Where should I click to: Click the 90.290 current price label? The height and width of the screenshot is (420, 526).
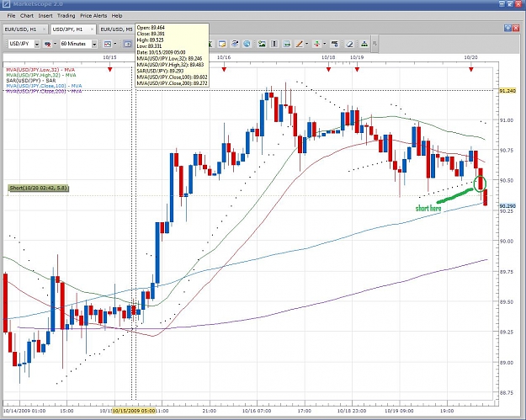click(x=507, y=206)
